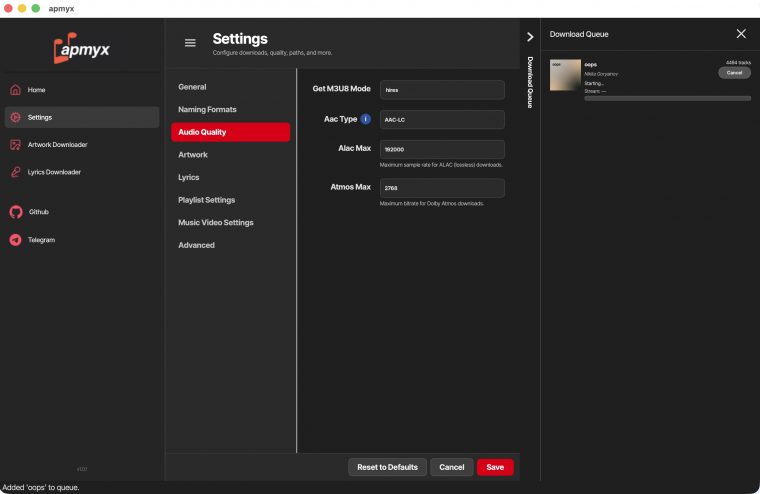The width and height of the screenshot is (760, 494).
Task: Click the Aac Type info icon
Action: 365,119
